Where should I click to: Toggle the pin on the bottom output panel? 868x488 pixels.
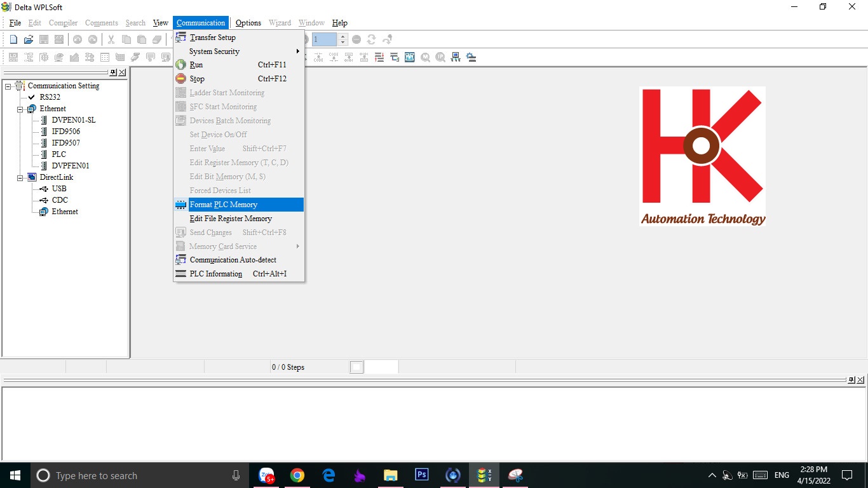pos(851,380)
